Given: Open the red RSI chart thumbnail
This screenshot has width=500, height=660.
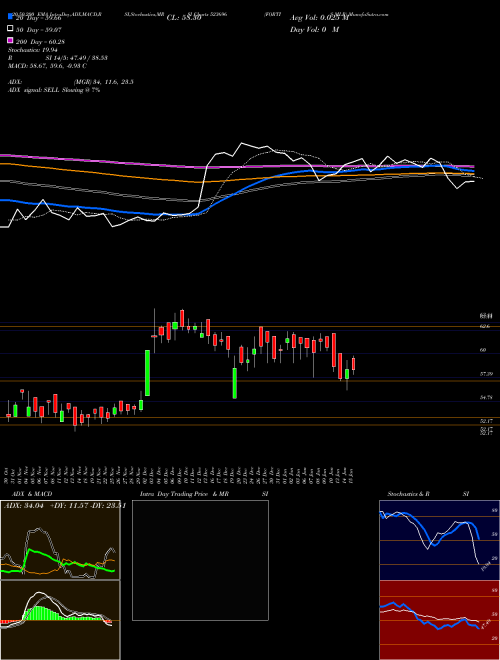Looking at the screenshot, I should click(439, 620).
